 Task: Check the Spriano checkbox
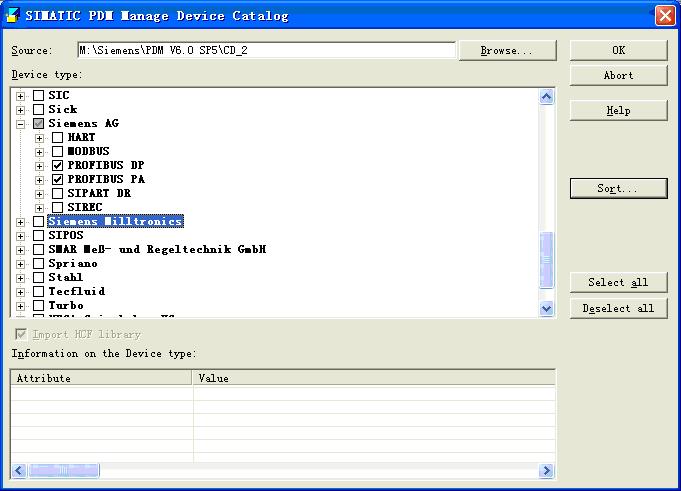(x=39, y=264)
